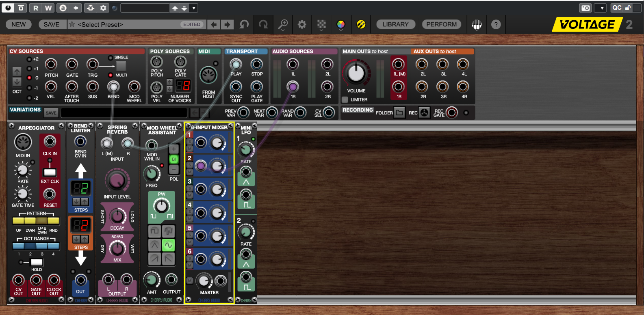644x315 pixels.
Task: Click the undo arrow icon in toolbar
Action: 244,24
